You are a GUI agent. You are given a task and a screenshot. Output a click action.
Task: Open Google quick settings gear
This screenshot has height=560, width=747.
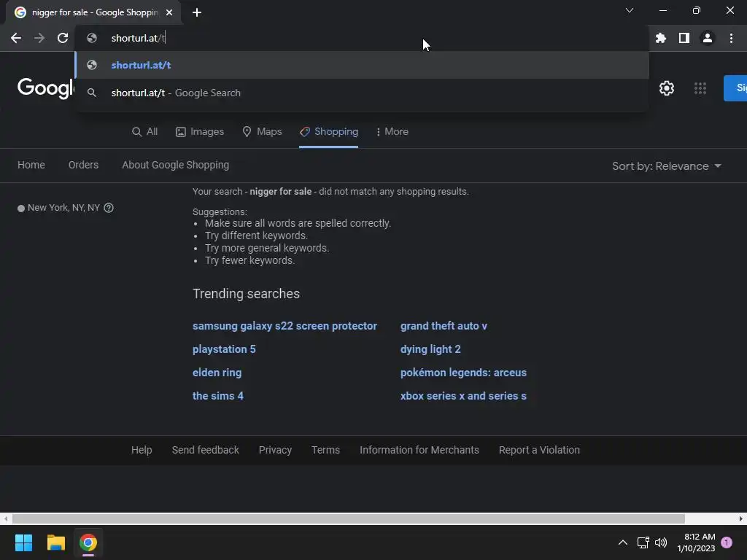click(667, 88)
